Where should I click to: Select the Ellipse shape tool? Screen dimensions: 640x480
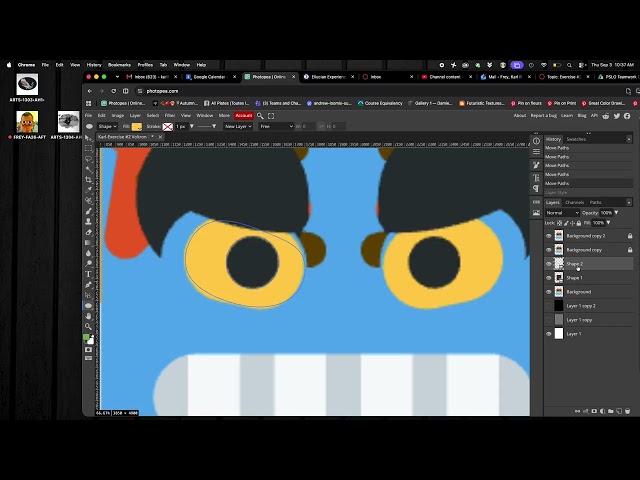[88, 305]
